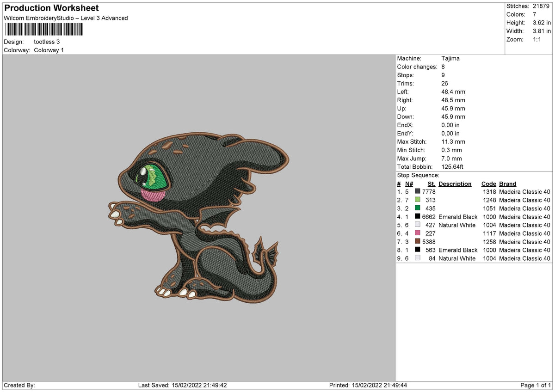
Task: Click the Trims value 26
Action: point(445,84)
